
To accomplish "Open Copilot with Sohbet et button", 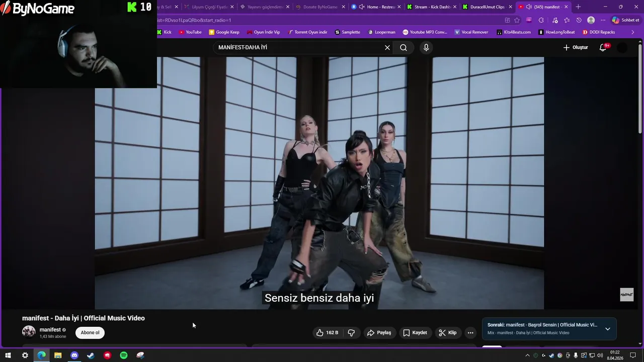I will pyautogui.click(x=626, y=20).
